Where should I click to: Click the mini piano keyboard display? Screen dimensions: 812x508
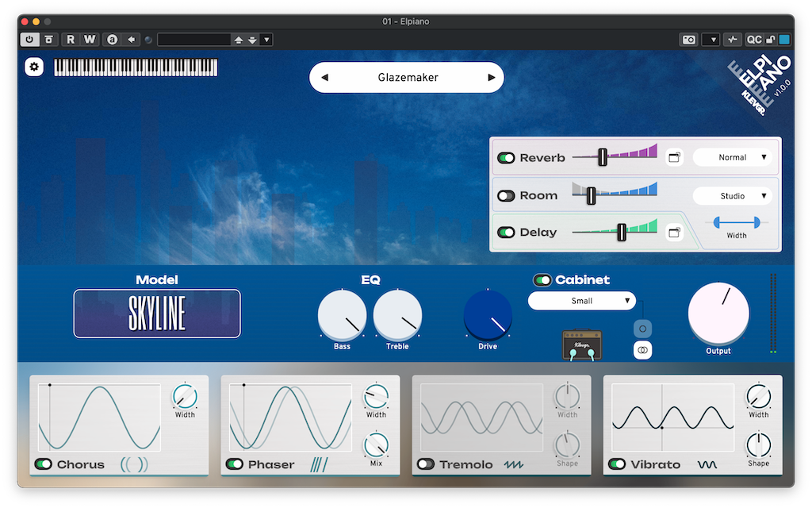[136, 67]
